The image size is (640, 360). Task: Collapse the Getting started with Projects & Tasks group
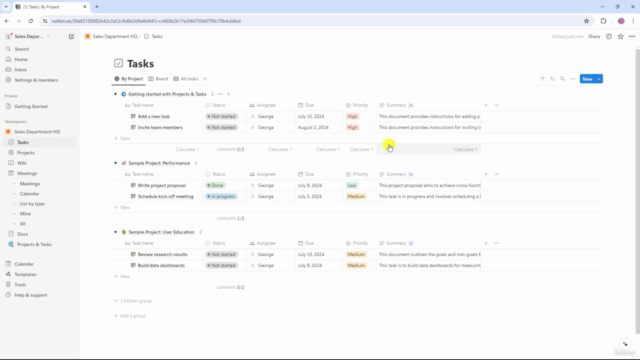(x=116, y=94)
